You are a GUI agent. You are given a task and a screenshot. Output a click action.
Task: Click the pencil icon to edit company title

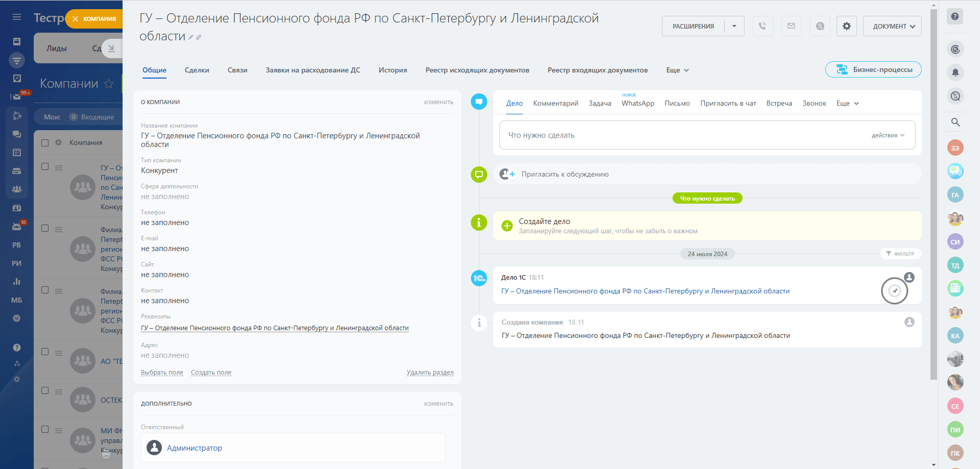(191, 37)
